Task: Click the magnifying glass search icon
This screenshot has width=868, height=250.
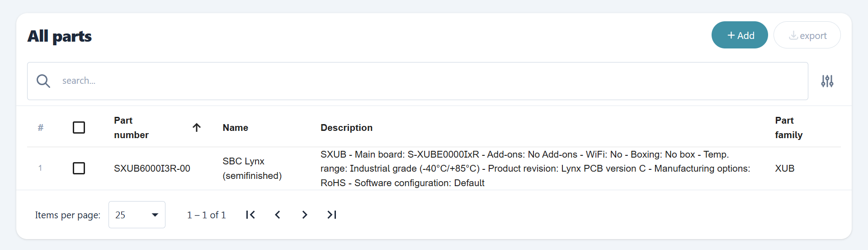Action: point(43,81)
